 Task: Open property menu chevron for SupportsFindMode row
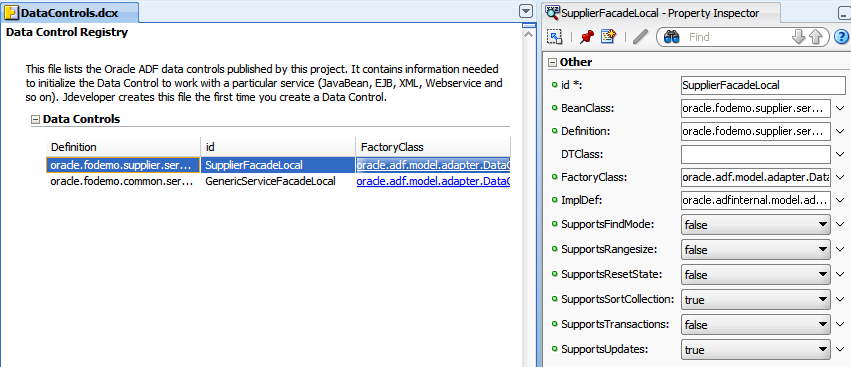tap(841, 224)
